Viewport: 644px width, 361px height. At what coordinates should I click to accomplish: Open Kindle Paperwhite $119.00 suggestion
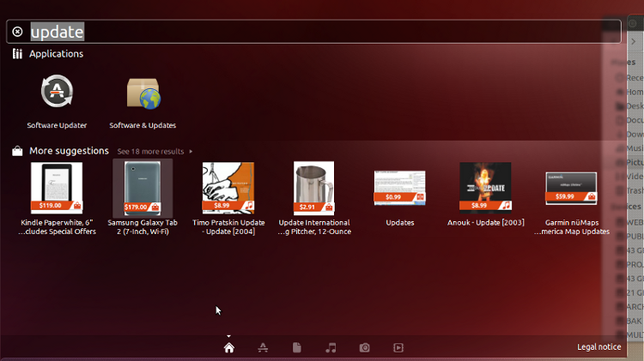(x=57, y=188)
